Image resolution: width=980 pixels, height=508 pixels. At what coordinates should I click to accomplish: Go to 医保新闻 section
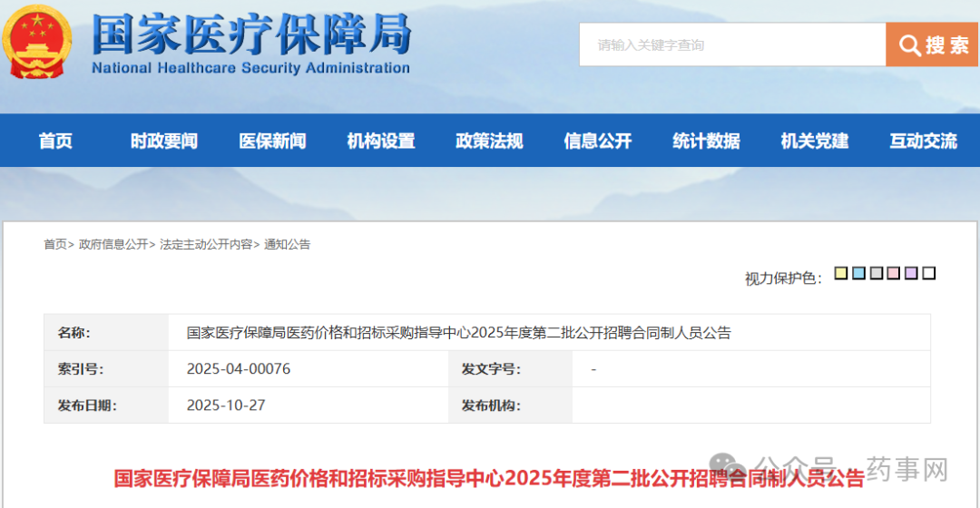[272, 141]
